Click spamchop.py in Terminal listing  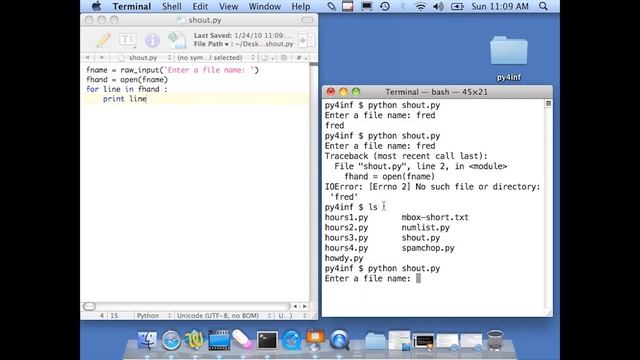click(x=428, y=248)
